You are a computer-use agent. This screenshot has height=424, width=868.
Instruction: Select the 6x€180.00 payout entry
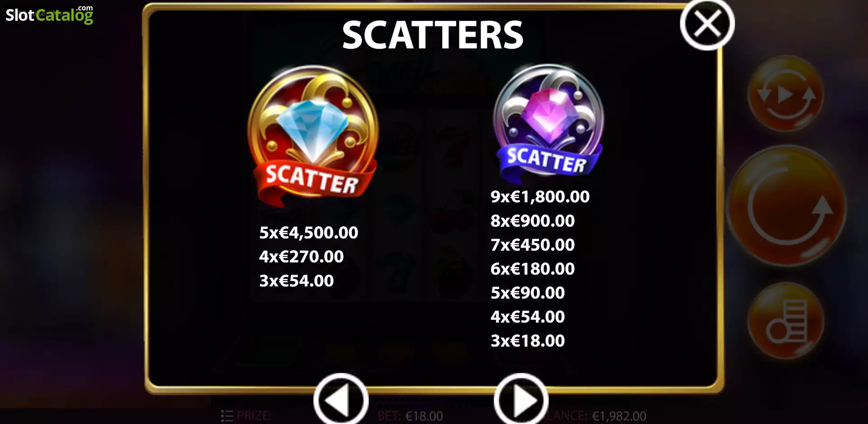click(x=533, y=268)
